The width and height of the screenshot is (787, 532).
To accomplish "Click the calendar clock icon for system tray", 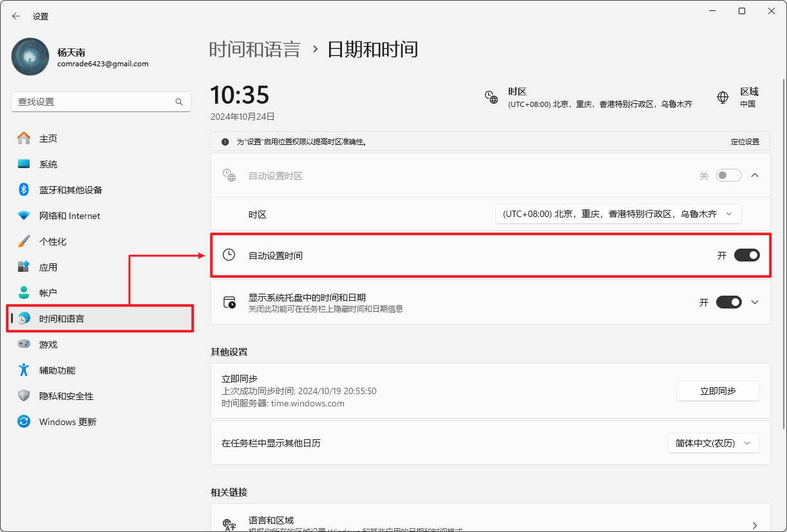I will click(x=229, y=303).
